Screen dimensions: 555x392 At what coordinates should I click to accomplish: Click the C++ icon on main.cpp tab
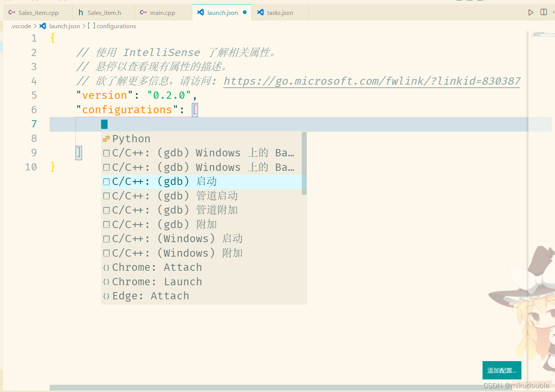[143, 13]
